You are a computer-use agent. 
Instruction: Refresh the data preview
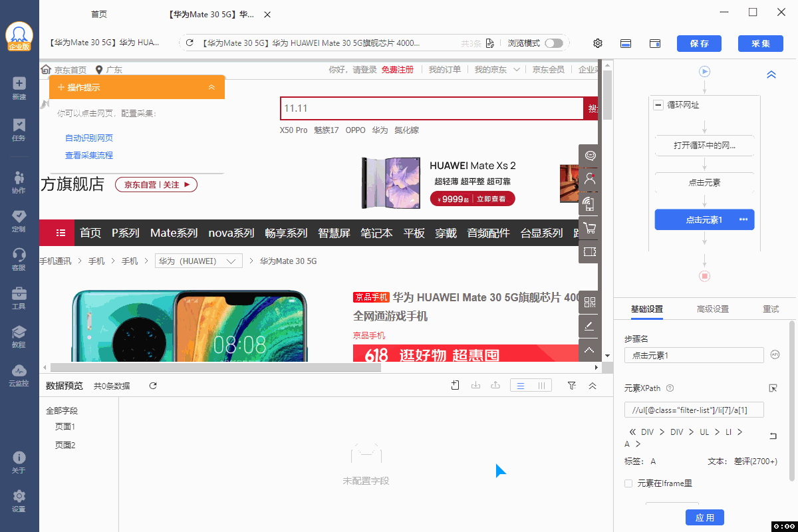tap(153, 386)
